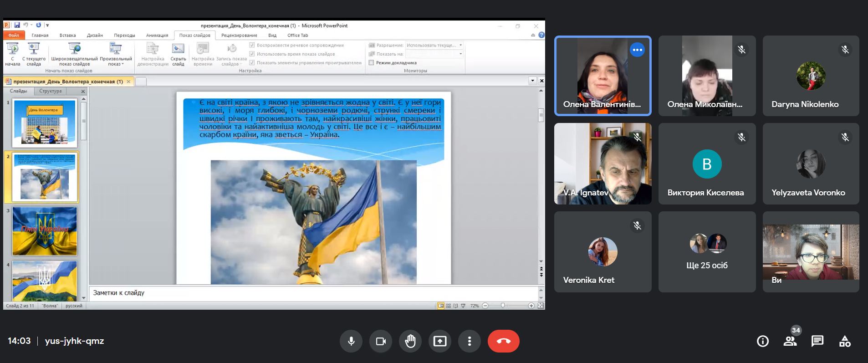
Task: Click the Present now screen share icon
Action: pyautogui.click(x=440, y=341)
